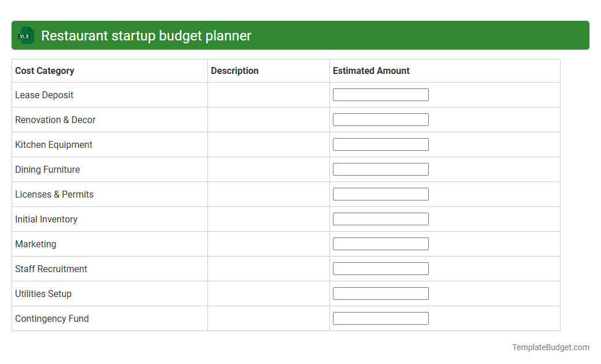The width and height of the screenshot is (601, 364).
Task: Click the Cost Category column header
Action: click(x=44, y=70)
